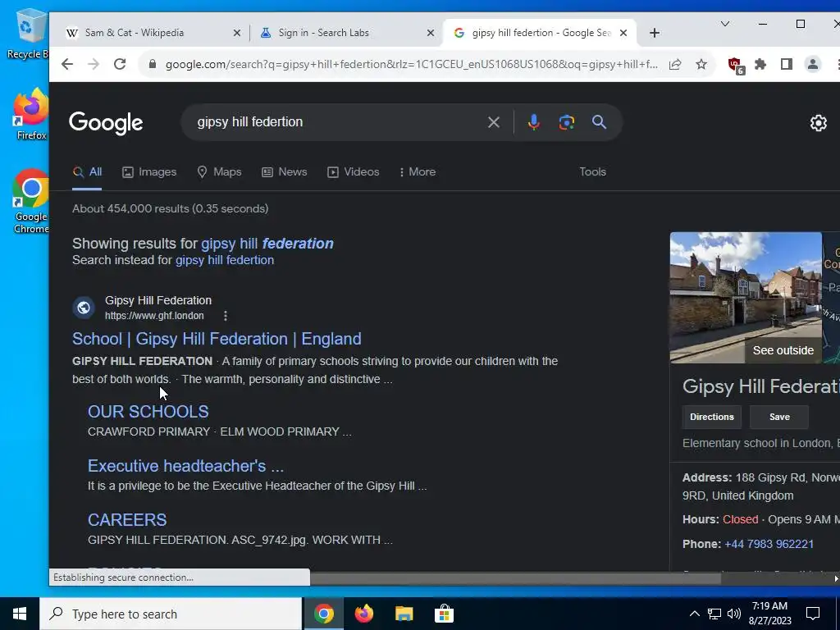Open Microsoft Store from the taskbar
Viewport: 840px width, 630px height.
(x=444, y=614)
